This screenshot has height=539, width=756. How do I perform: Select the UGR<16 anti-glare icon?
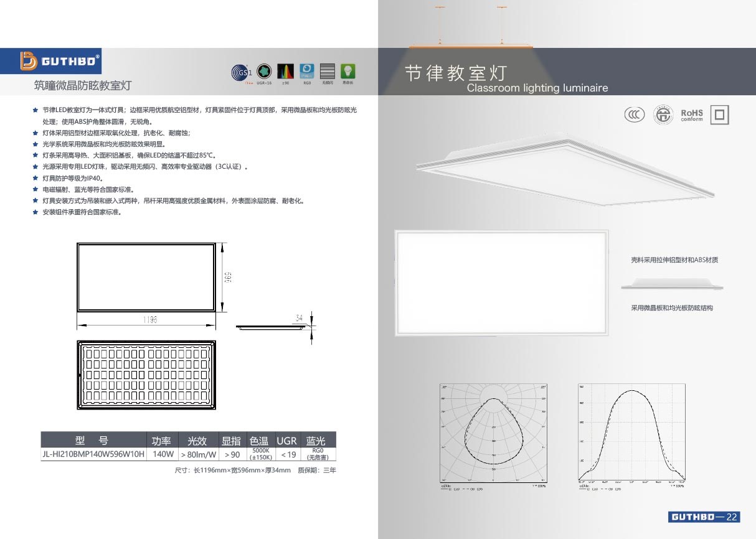[x=264, y=70]
